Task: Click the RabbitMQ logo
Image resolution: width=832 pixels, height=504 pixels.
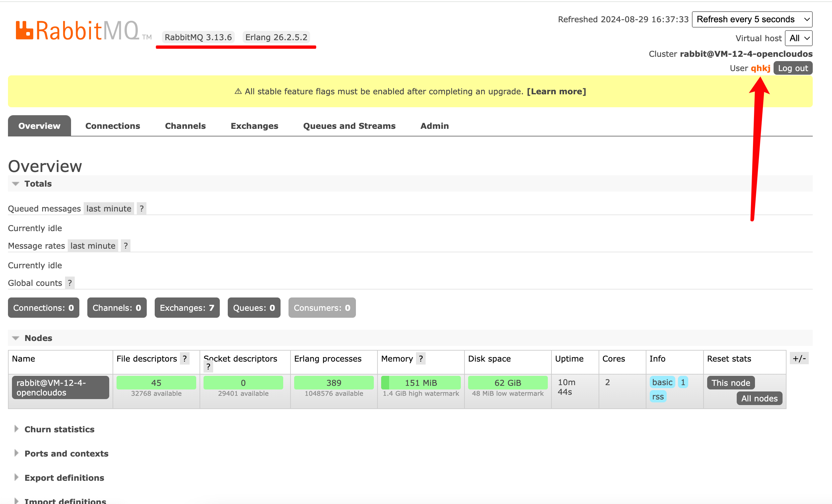Action: pos(83,31)
